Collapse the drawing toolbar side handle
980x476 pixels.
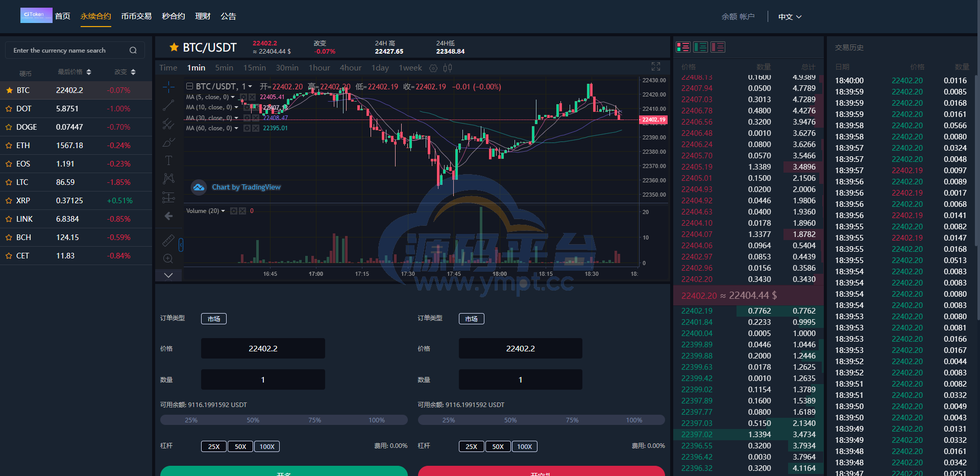coord(181,245)
